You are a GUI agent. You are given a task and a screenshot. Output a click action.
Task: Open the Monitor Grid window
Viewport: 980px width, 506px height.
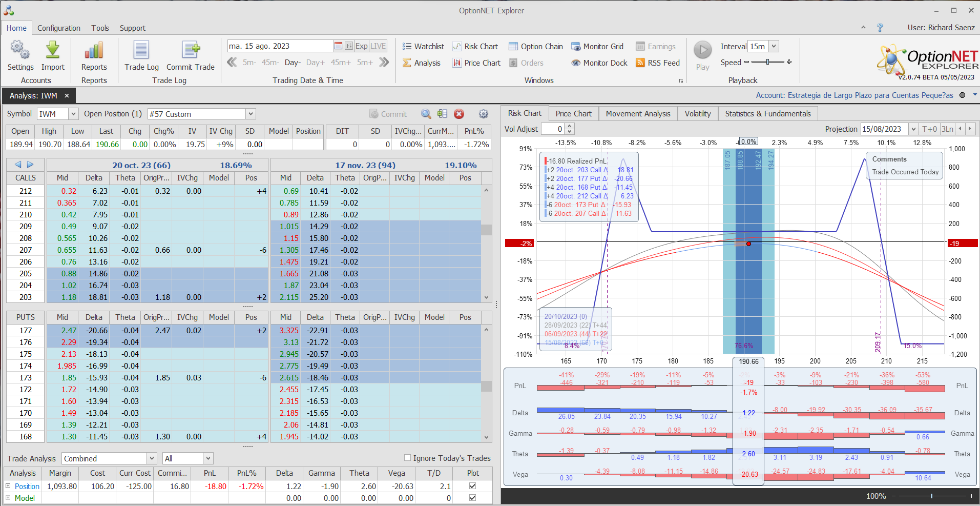(x=597, y=47)
